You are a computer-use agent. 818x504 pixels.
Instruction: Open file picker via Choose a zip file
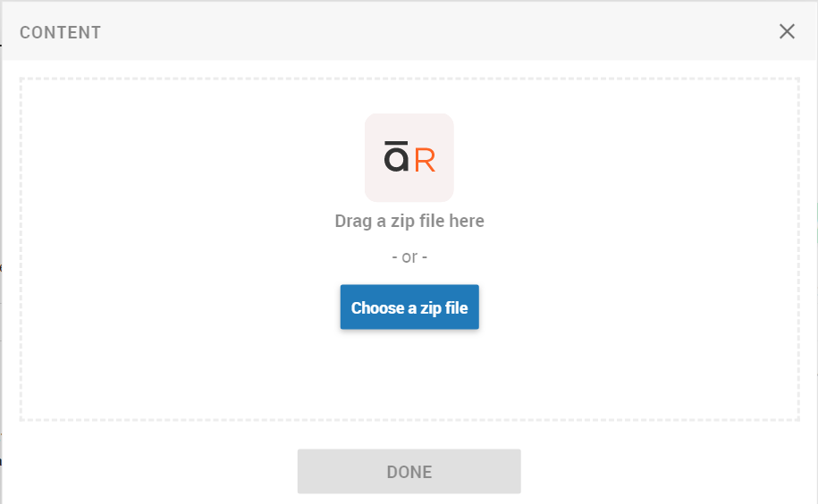click(409, 307)
